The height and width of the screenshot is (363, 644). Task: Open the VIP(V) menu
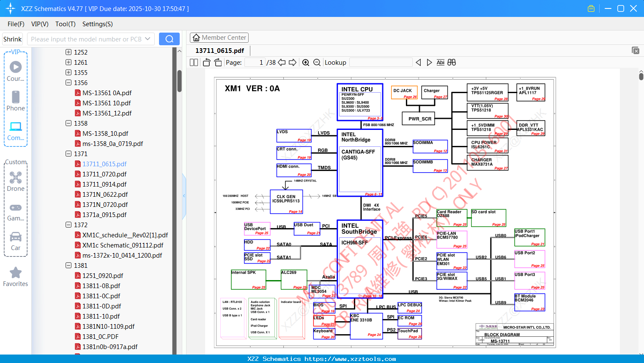(x=40, y=24)
